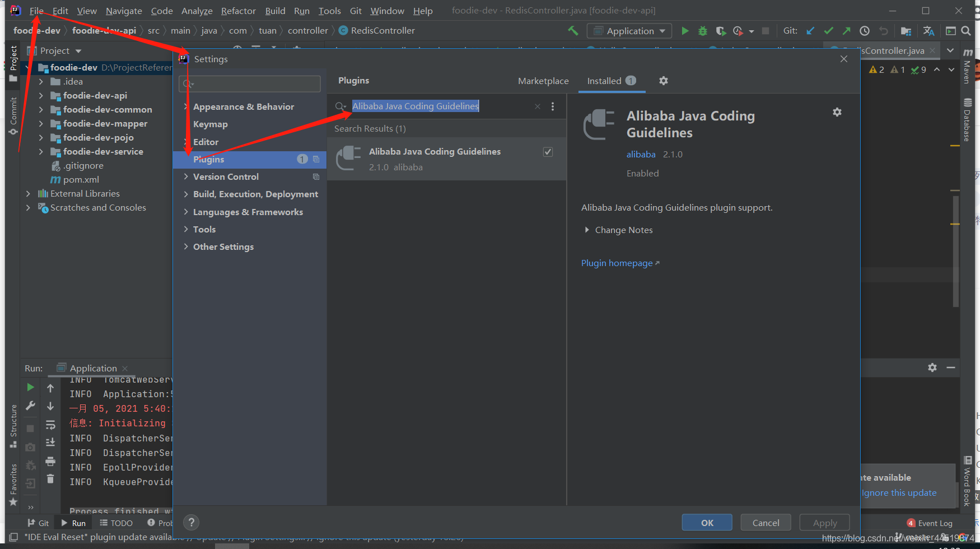Open the Refactor menu
Screen dimensions: 980x549
[x=238, y=11]
